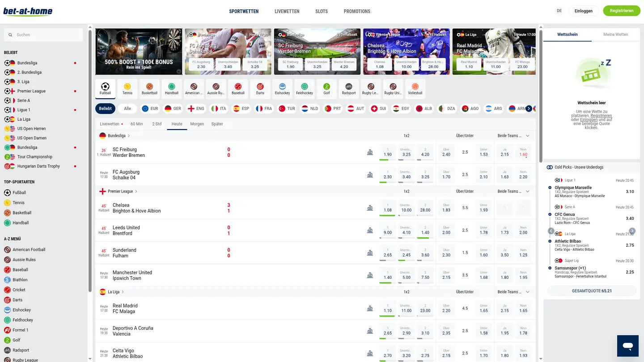Open statistics icon for Real Madrid match
644x362 pixels.
(x=370, y=308)
